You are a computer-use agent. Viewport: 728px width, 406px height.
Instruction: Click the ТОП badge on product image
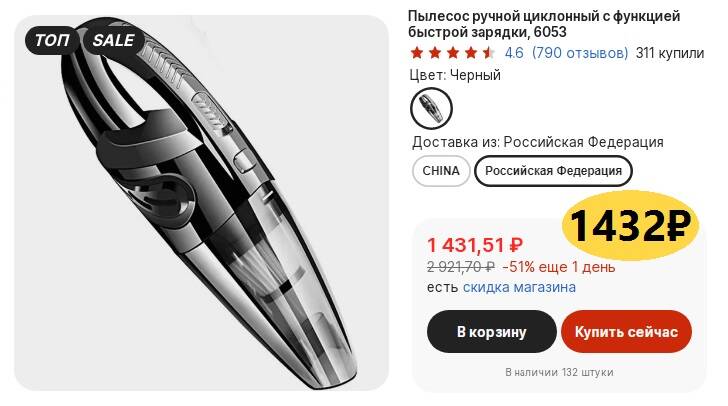(x=52, y=40)
